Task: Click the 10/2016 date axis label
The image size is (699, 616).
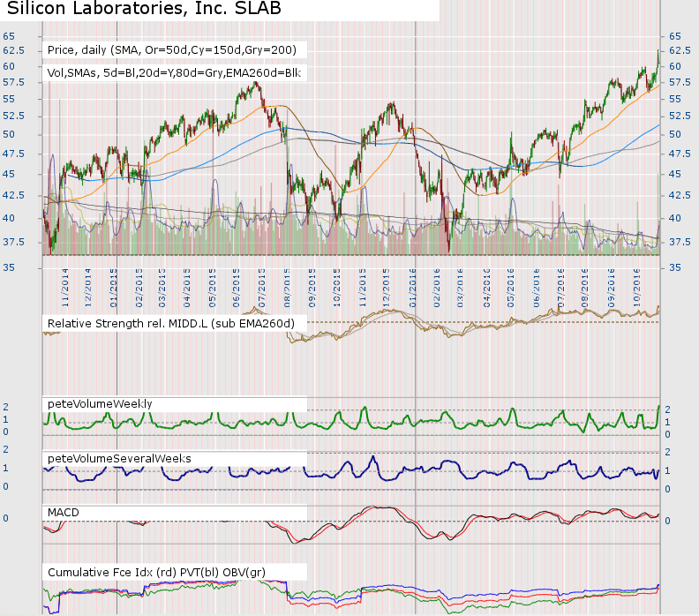Action: [636, 288]
